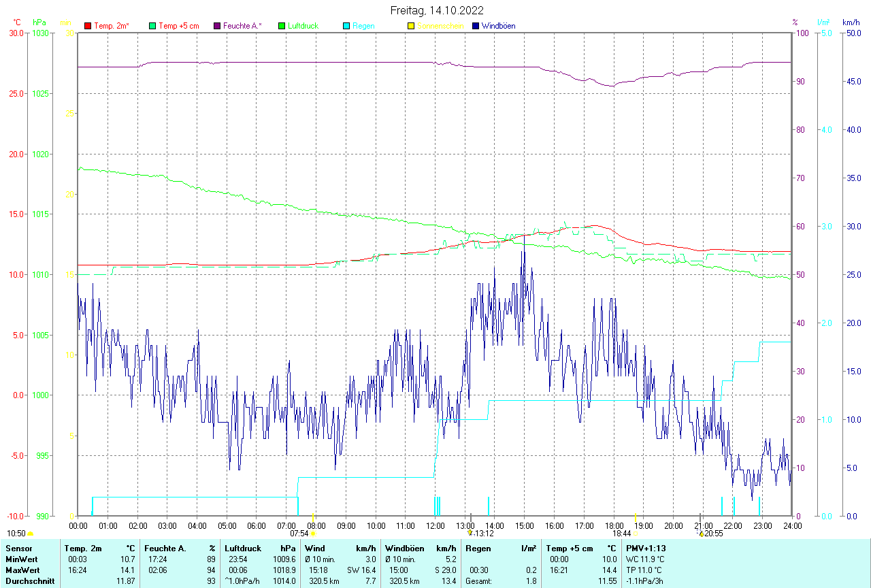Click the 24:00 tick on the time axis
Image resolution: width=871 pixels, height=588 pixels.
pyautogui.click(x=792, y=525)
